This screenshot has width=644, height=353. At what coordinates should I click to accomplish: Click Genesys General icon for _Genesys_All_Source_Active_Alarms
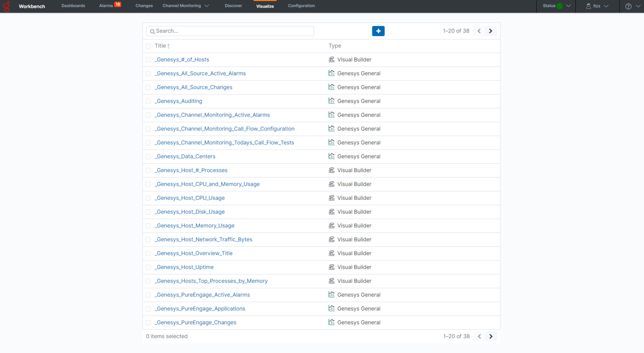coord(332,73)
